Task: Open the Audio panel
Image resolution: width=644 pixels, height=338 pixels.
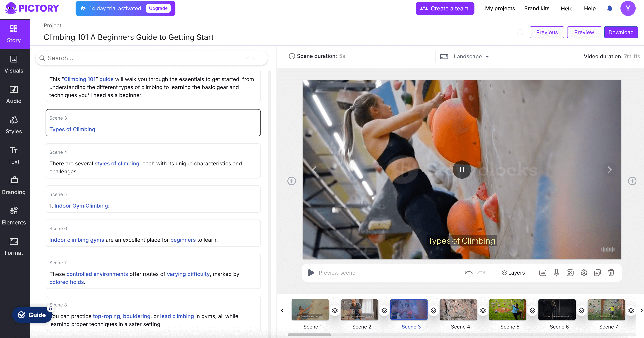Action: (14, 94)
